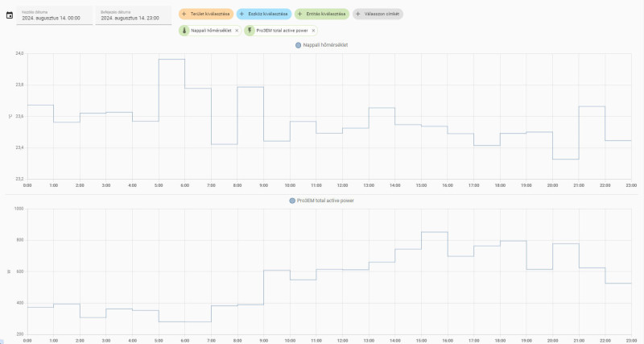Click the plus icon on Entitás kiválasztása
This screenshot has height=344, width=644.
pyautogui.click(x=299, y=14)
